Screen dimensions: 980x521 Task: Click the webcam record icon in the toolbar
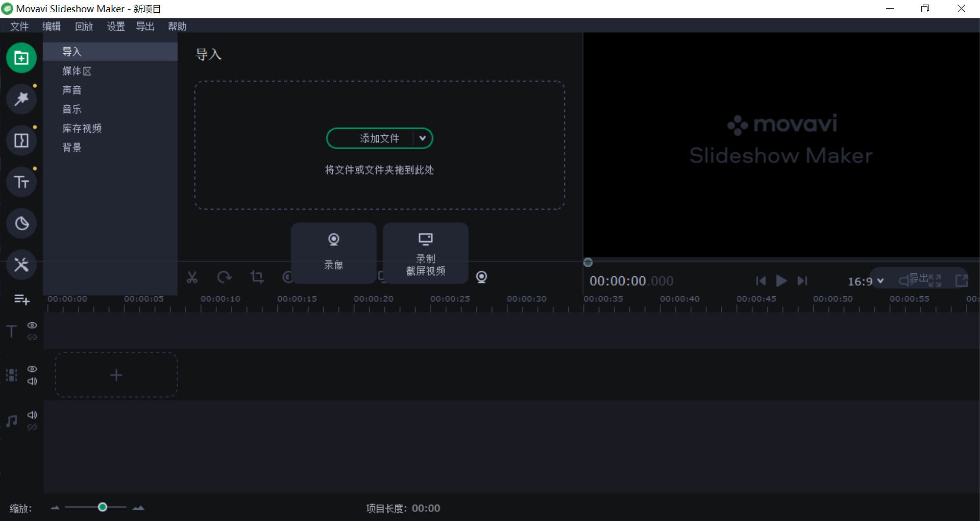[x=481, y=277]
